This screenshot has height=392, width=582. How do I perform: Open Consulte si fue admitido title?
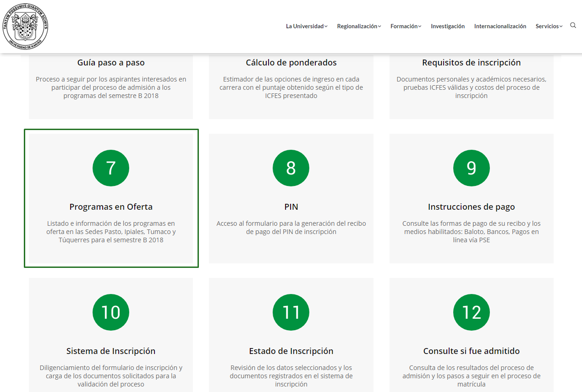[x=472, y=351]
